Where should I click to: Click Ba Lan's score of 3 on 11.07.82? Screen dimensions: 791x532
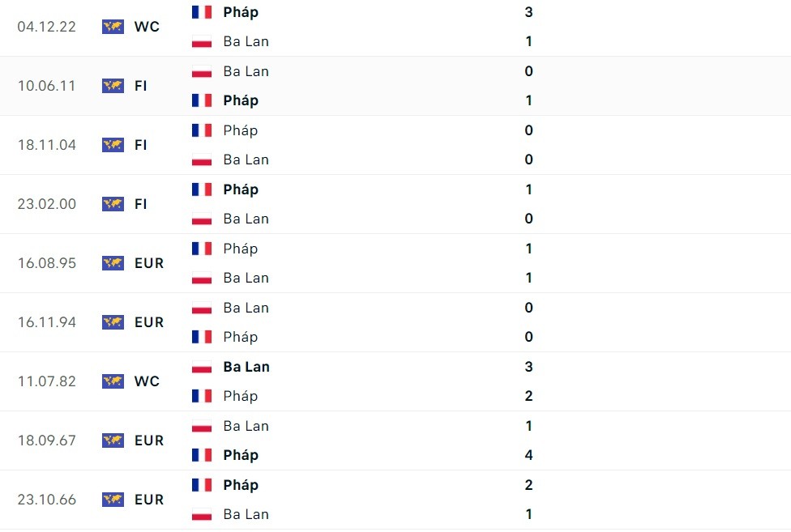(529, 367)
